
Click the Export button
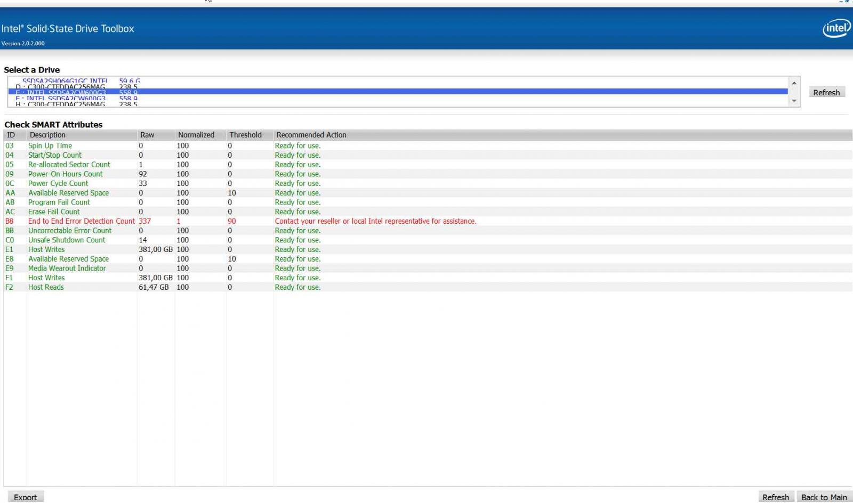26,497
